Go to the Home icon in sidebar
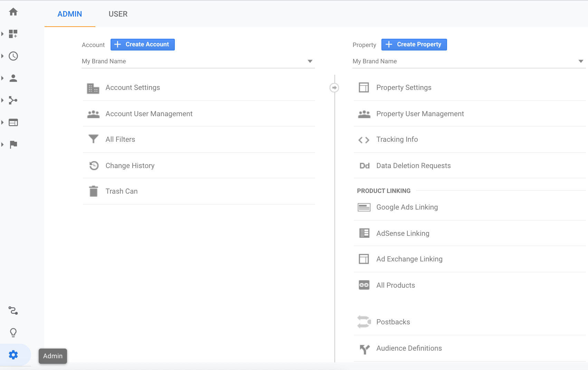 13,12
